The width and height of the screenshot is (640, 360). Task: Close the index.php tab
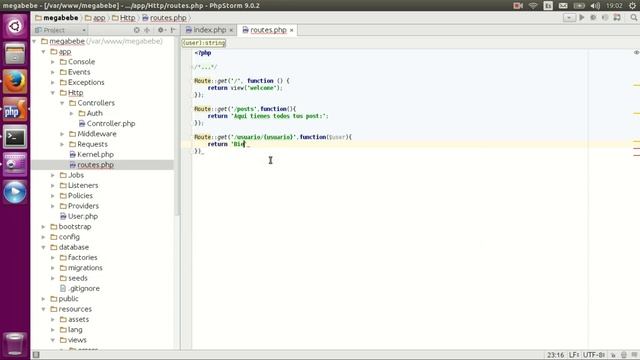(x=231, y=30)
